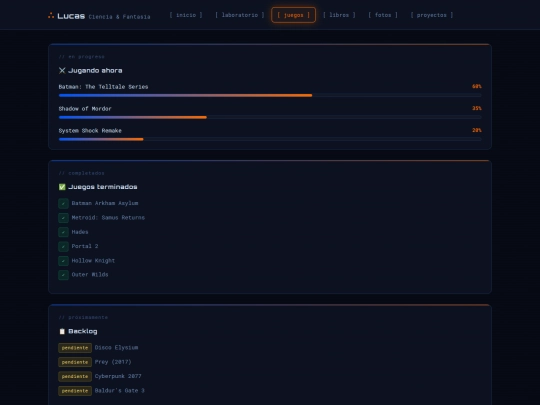Open the fotos nav tab
The image size is (540, 405).
pyautogui.click(x=383, y=15)
